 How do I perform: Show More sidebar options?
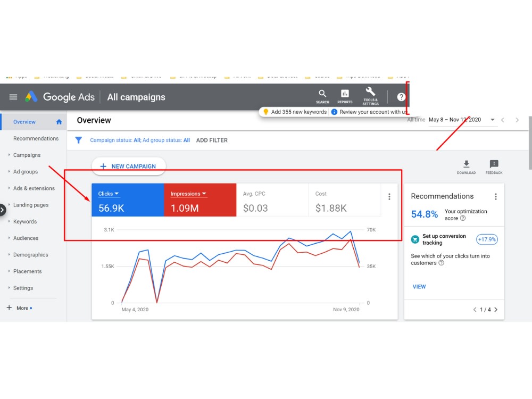pyautogui.click(x=22, y=308)
